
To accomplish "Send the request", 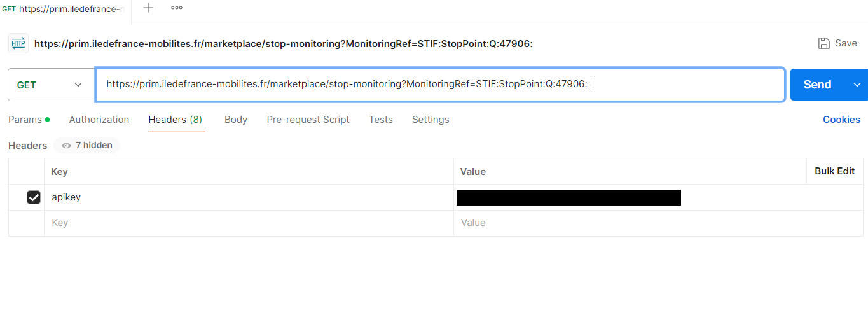I will tap(818, 85).
